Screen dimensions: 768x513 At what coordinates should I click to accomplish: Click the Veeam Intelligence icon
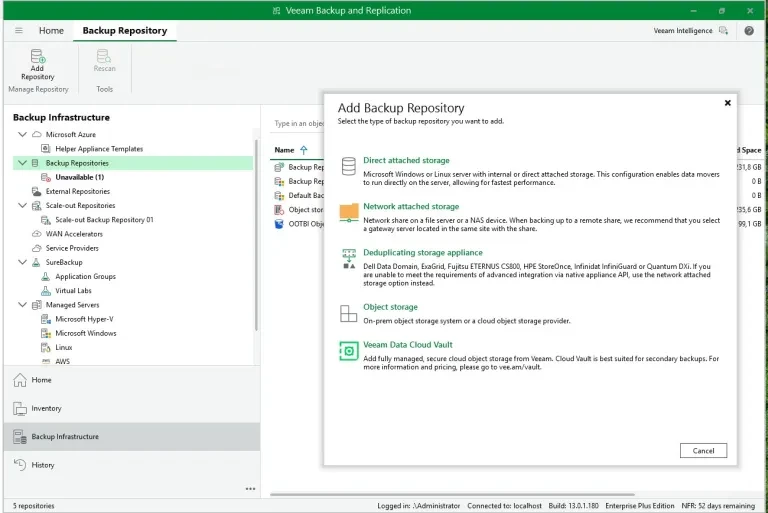pos(723,30)
